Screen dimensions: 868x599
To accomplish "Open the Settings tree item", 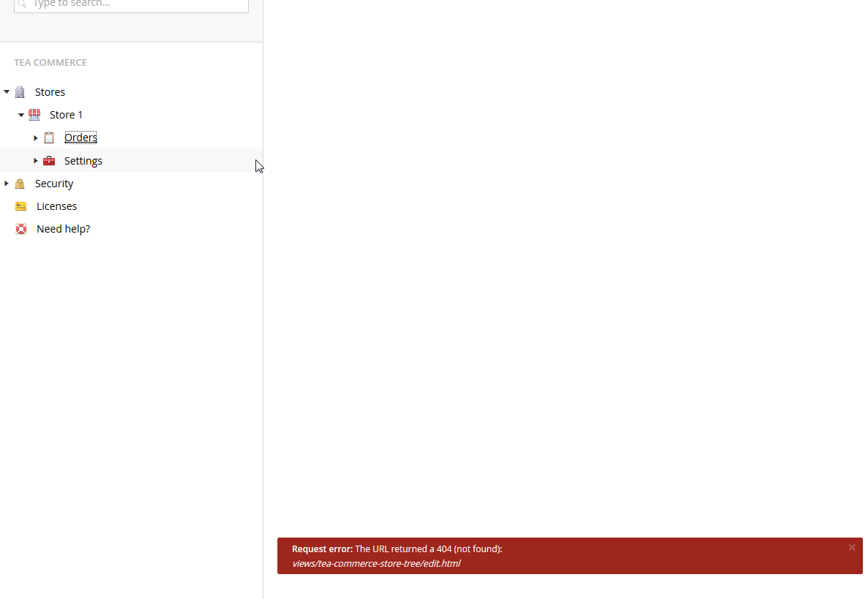I will click(x=83, y=161).
